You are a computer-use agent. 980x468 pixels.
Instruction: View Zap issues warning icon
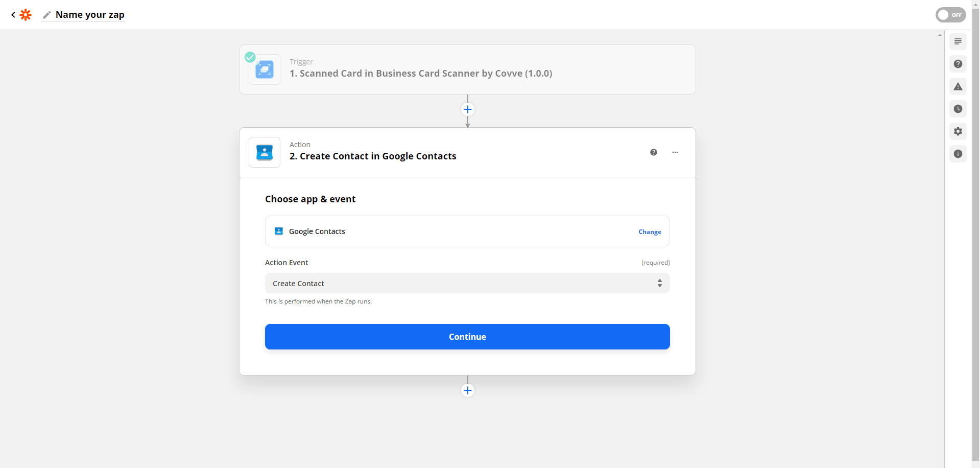coord(958,86)
